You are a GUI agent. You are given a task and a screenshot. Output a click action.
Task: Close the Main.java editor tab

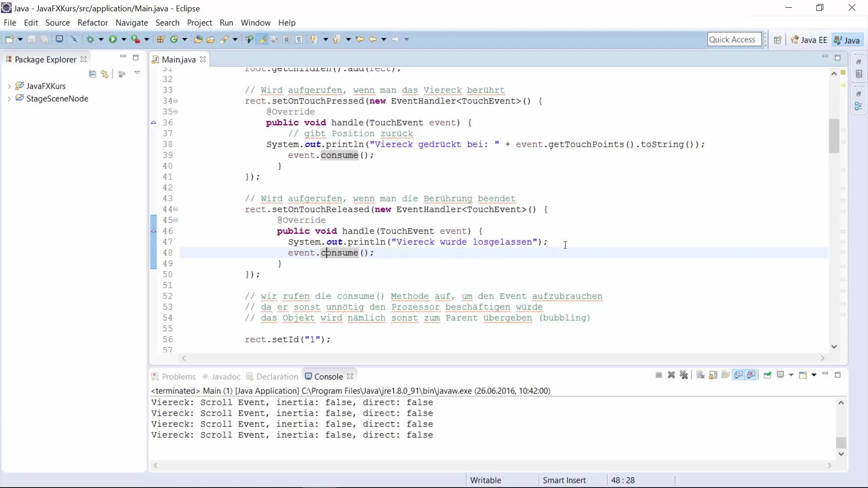click(203, 59)
